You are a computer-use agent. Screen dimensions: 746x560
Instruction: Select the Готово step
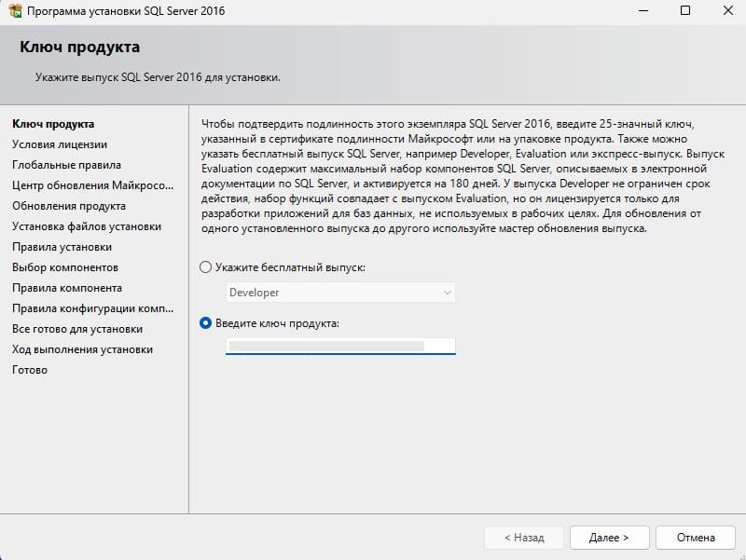(30, 370)
